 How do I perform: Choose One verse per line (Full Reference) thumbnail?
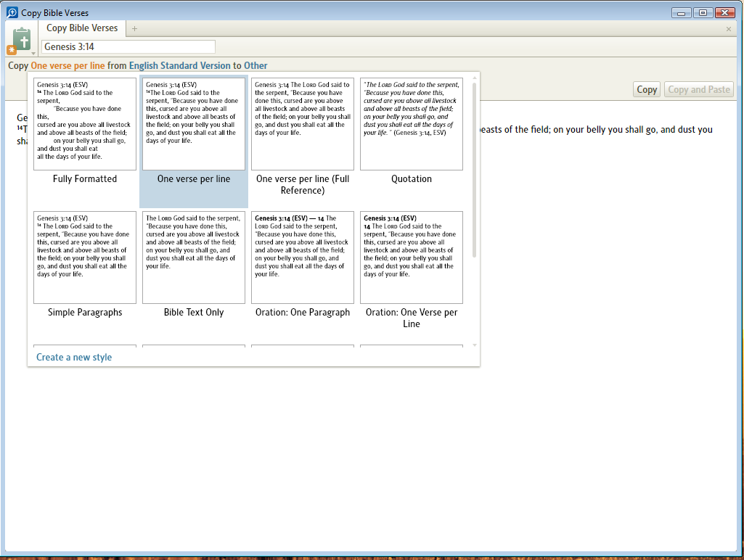click(x=303, y=124)
